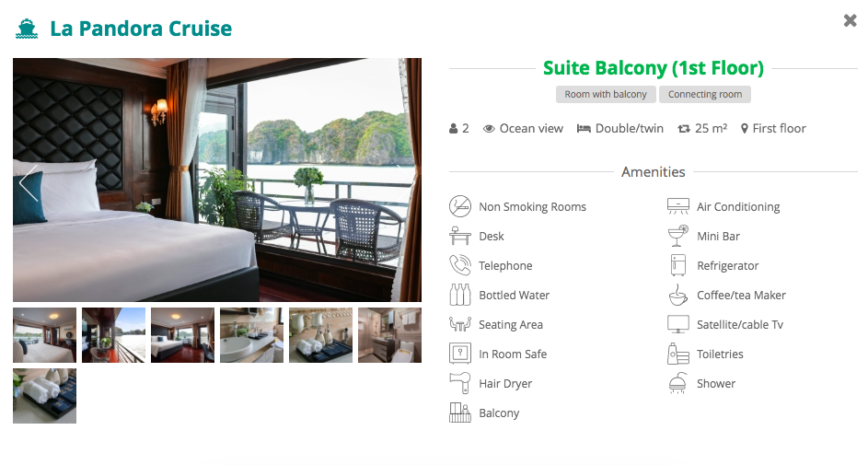The height and width of the screenshot is (465, 868).
Task: Click the Ocean view eye icon
Action: click(489, 129)
